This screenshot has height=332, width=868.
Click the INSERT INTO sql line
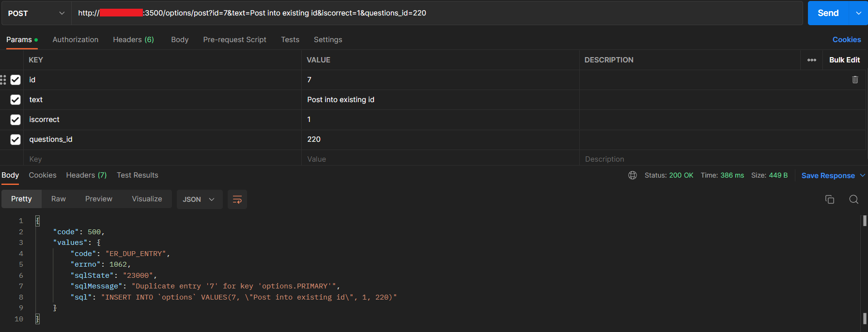point(233,297)
